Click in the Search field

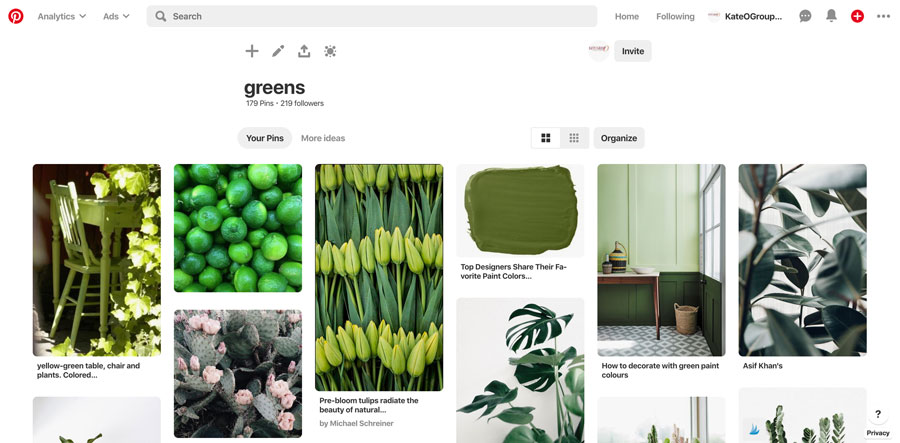(380, 16)
